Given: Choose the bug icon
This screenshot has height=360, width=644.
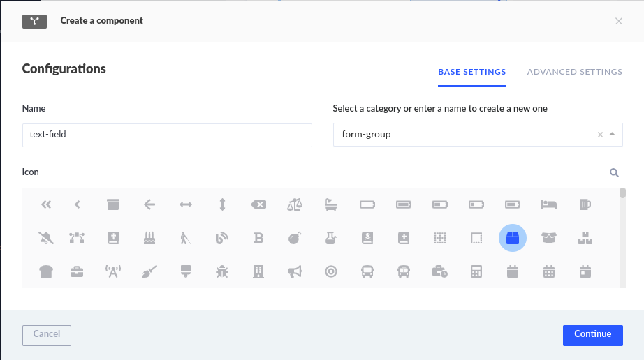Looking at the screenshot, I should pos(222,271).
